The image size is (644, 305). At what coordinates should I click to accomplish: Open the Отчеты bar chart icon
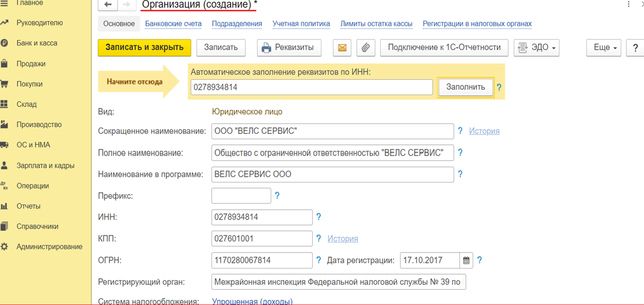click(5, 206)
